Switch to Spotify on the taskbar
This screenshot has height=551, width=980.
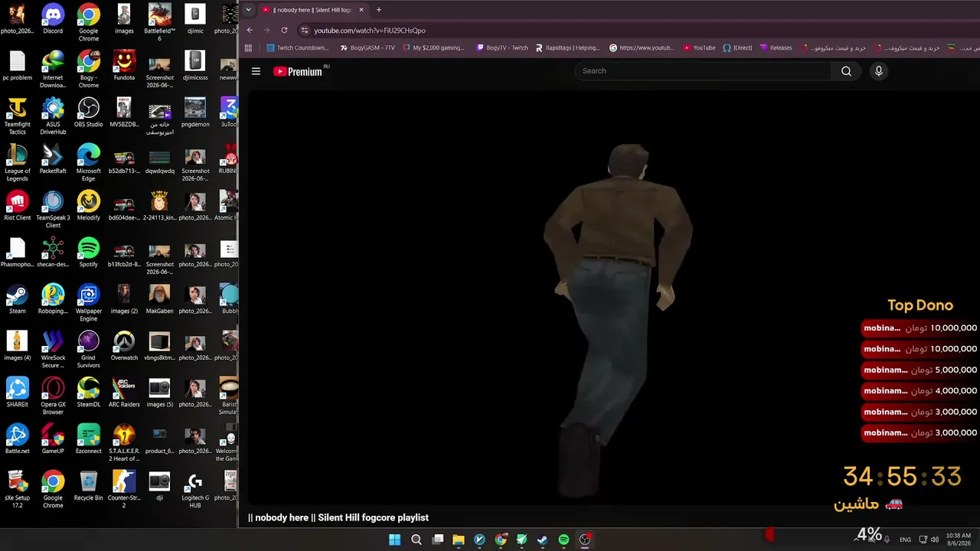point(563,540)
